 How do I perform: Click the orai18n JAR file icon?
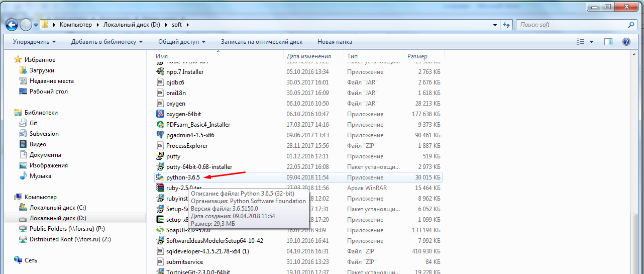160,93
